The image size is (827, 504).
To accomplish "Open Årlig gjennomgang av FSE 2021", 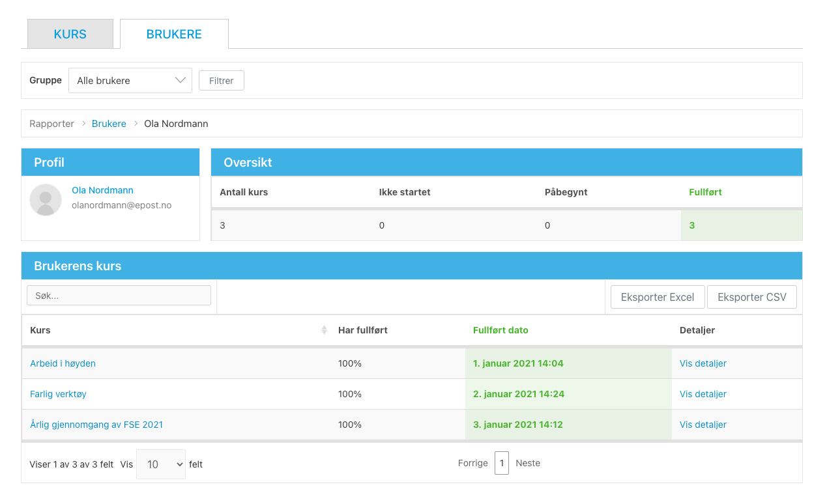I will point(96,425).
